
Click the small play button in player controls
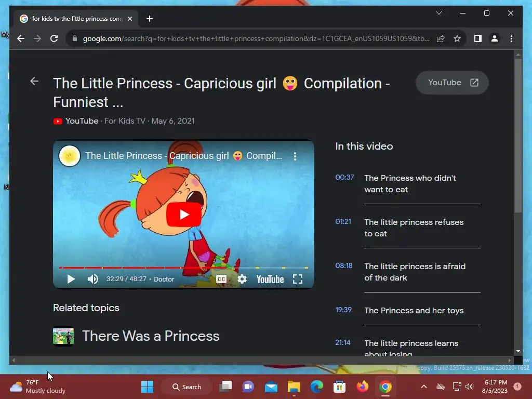[x=71, y=279]
